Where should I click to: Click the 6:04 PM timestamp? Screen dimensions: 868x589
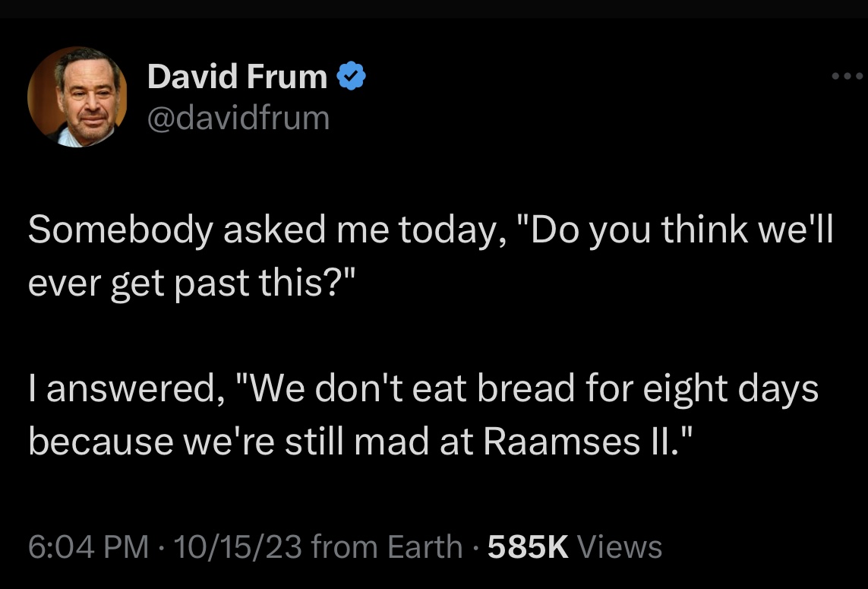pyautogui.click(x=88, y=546)
